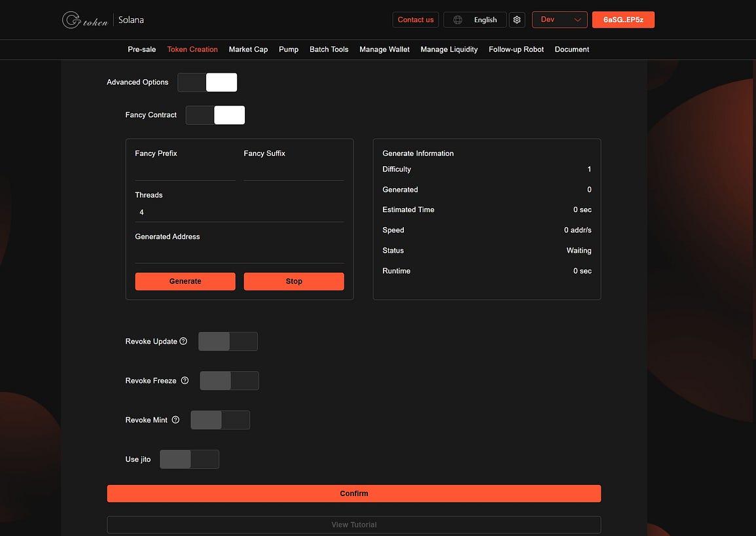Click Generated Address field
Image resolution: width=756 pixels, height=536 pixels.
pos(240,254)
